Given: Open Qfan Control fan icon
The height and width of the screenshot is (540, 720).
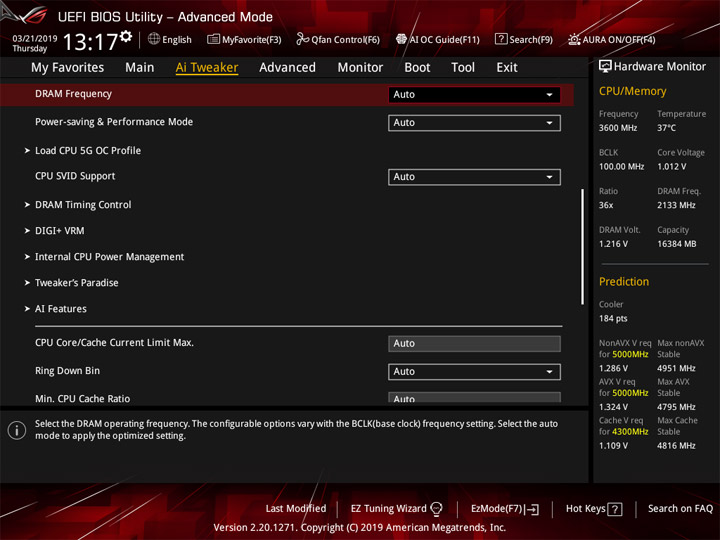Looking at the screenshot, I should [x=302, y=39].
